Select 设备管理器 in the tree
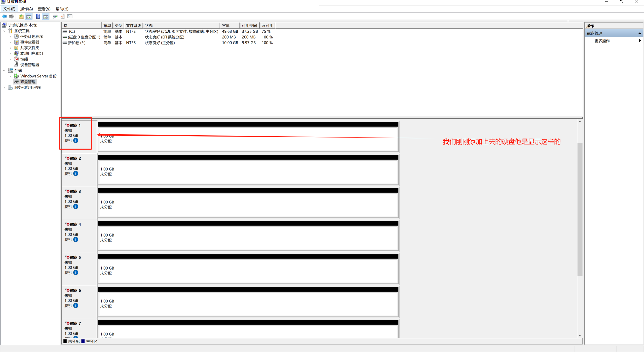The width and height of the screenshot is (644, 352). [x=29, y=65]
